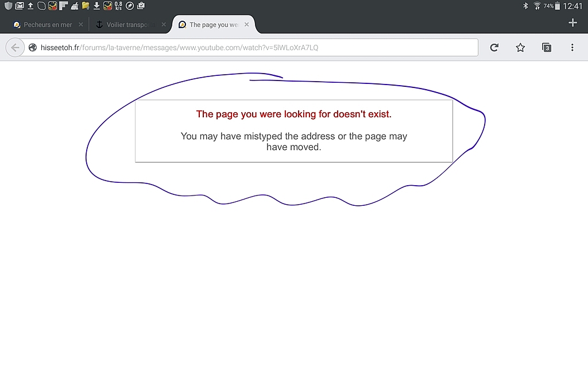Open the Flipboard notification icon
Viewport: 588px width, 368px height.
pos(63,6)
